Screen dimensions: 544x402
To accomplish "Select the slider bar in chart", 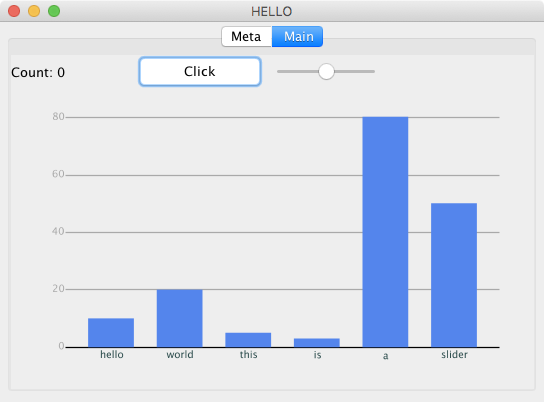I will 454,275.
